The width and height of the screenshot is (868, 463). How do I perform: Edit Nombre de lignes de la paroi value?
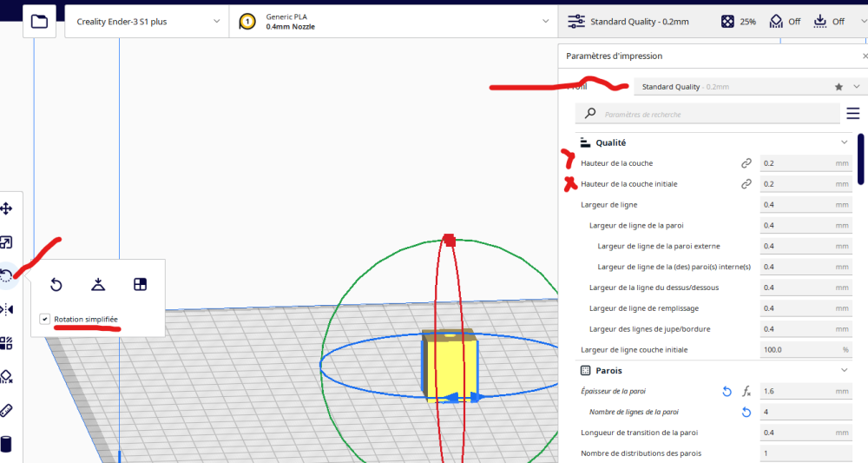(806, 412)
